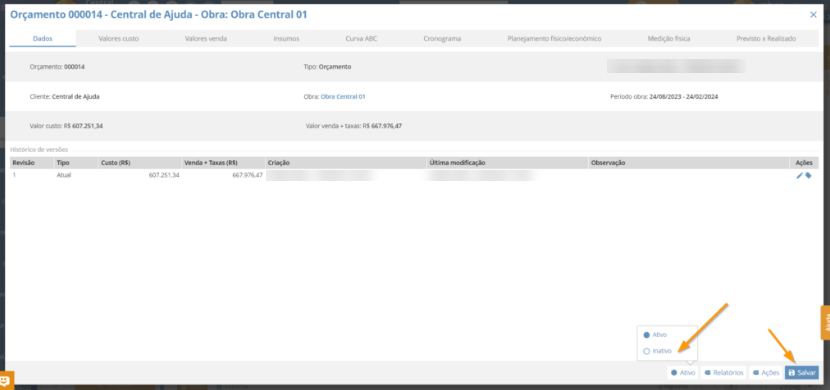Screen dimensions: 830x390
Task: Open the chat widget icon at bottom left
Action: point(5,380)
